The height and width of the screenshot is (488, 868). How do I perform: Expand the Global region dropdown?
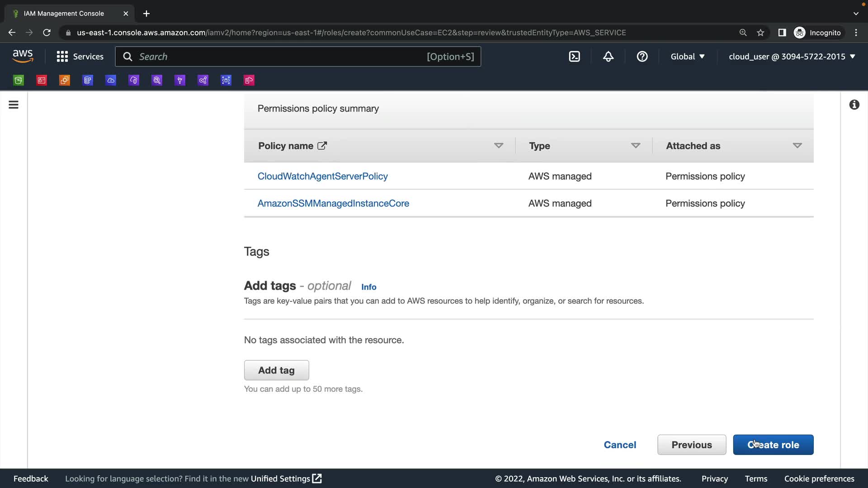pos(687,56)
